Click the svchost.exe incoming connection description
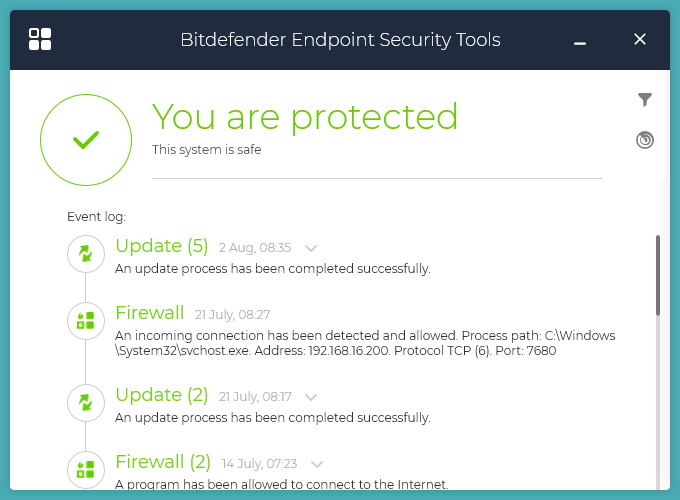The height and width of the screenshot is (500, 680). click(x=365, y=343)
